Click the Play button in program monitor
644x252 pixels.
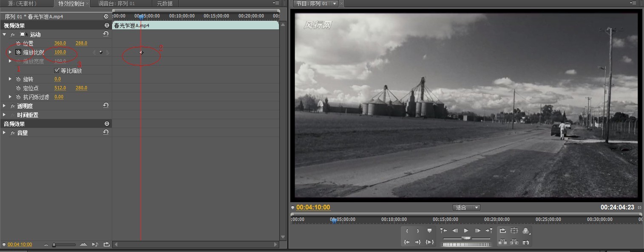[x=466, y=231]
